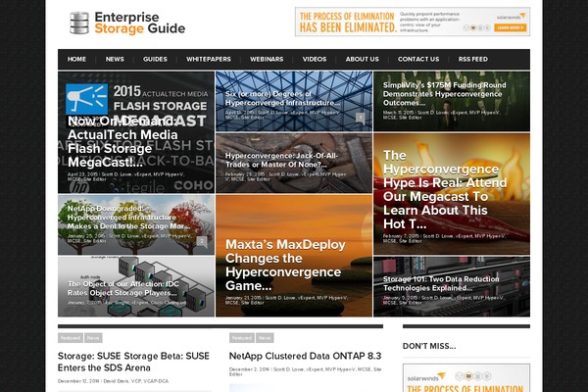Open the Guides menu
588x392 pixels.
tap(155, 59)
